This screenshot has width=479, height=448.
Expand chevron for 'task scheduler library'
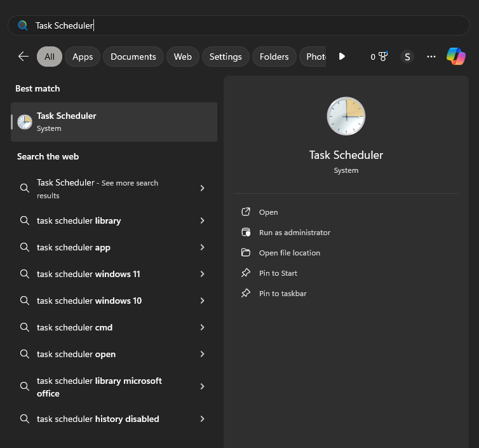(202, 221)
